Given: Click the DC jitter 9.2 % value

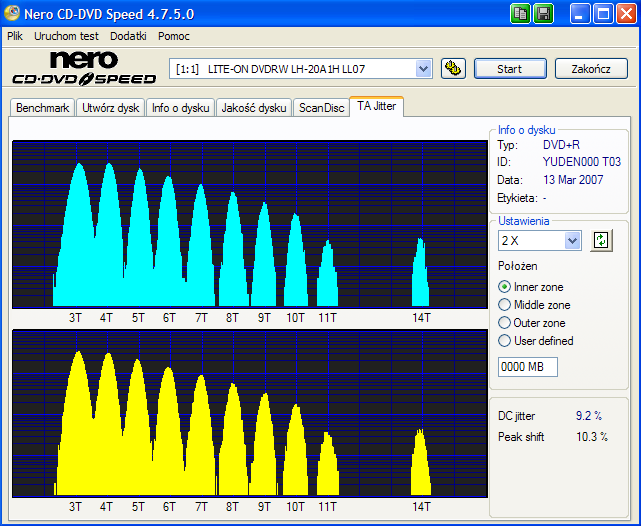Looking at the screenshot, I should (x=589, y=416).
